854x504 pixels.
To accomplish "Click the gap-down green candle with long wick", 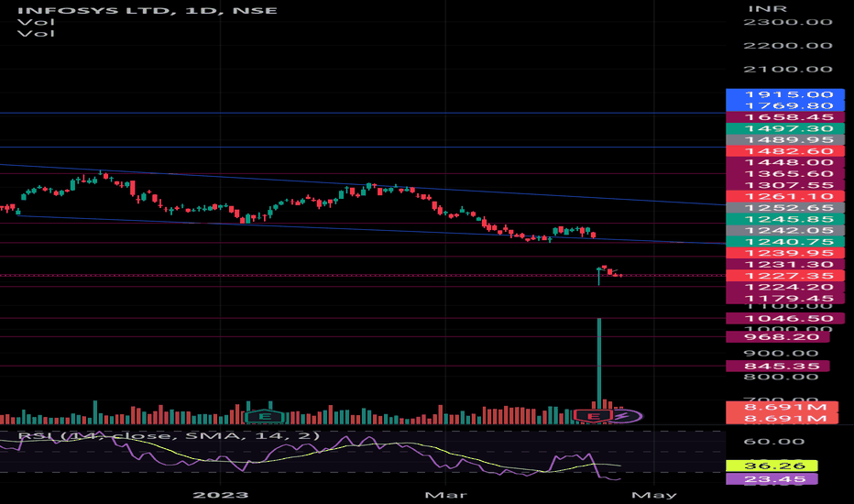I will click(599, 276).
